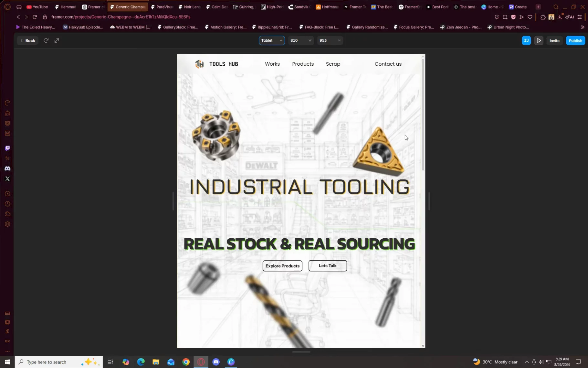Reload the Framer preview with refresh icon
The width and height of the screenshot is (588, 368).
pyautogui.click(x=46, y=40)
